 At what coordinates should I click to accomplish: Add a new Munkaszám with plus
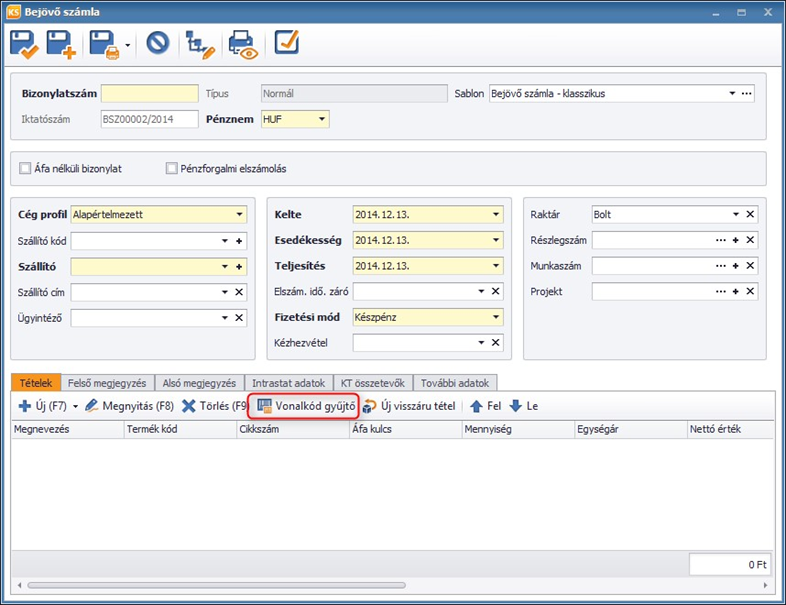point(735,266)
